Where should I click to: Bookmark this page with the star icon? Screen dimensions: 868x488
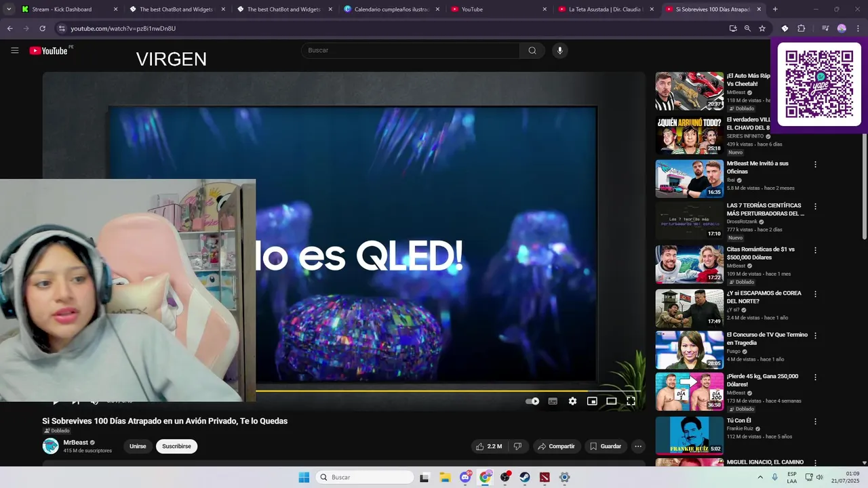pyautogui.click(x=762, y=28)
